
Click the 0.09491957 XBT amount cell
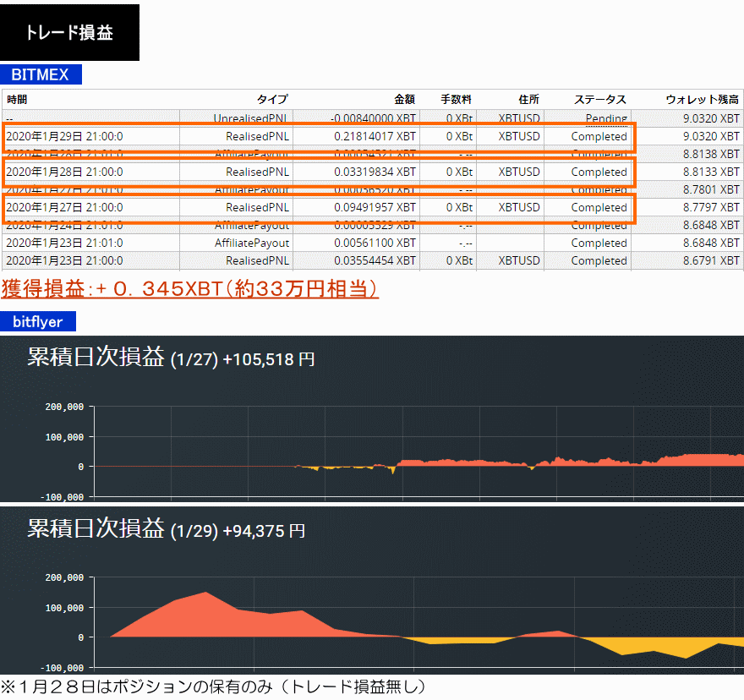[x=375, y=207]
